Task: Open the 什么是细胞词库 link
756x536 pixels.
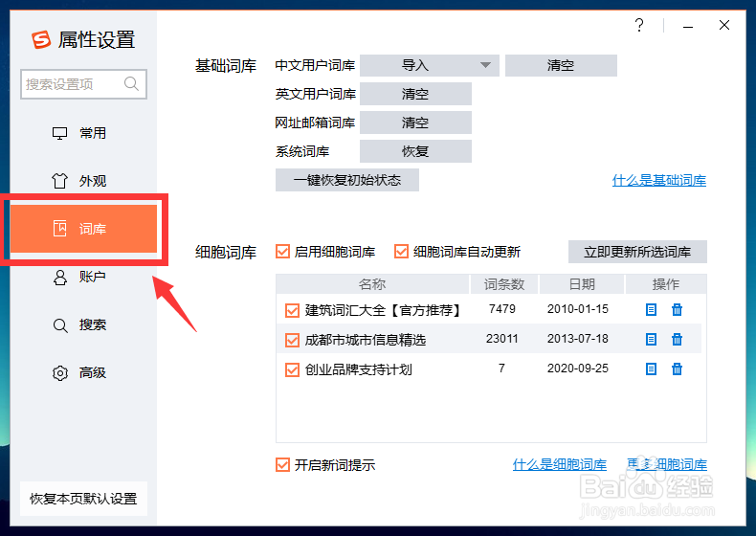Action: (559, 464)
